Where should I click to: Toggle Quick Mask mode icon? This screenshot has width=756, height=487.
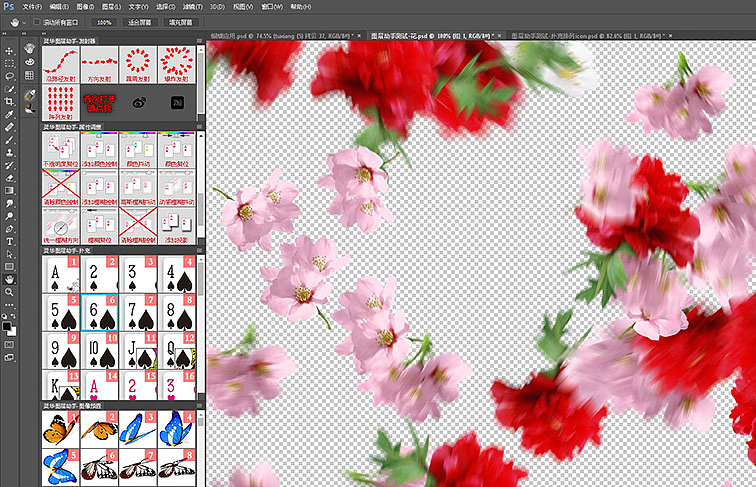(x=9, y=345)
